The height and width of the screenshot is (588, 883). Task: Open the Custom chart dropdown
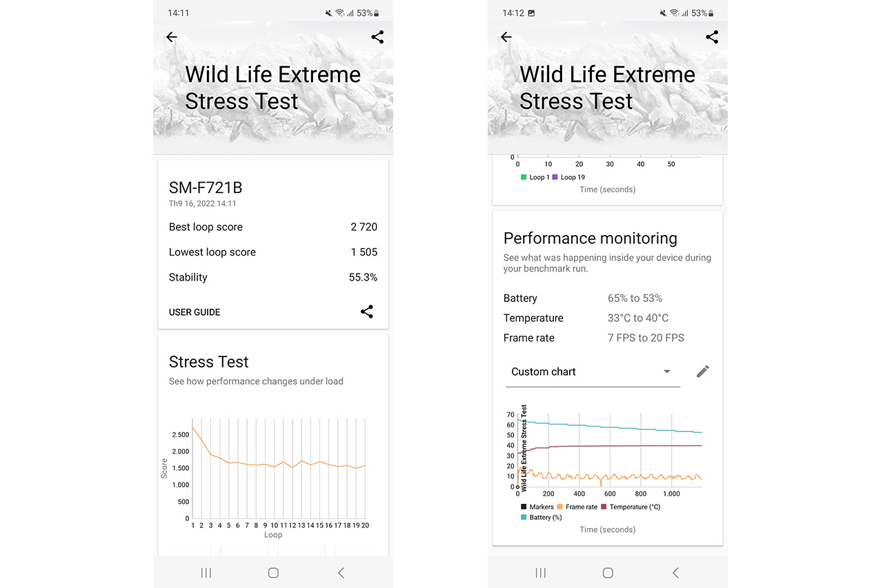click(x=593, y=372)
